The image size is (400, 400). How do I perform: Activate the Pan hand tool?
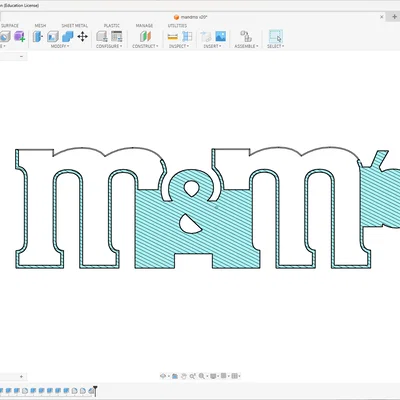point(184,376)
